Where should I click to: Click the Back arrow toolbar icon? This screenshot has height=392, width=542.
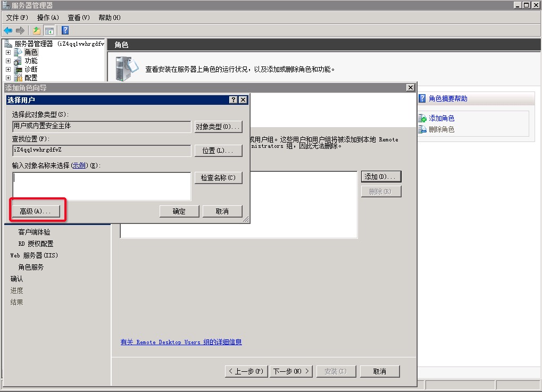point(8,31)
